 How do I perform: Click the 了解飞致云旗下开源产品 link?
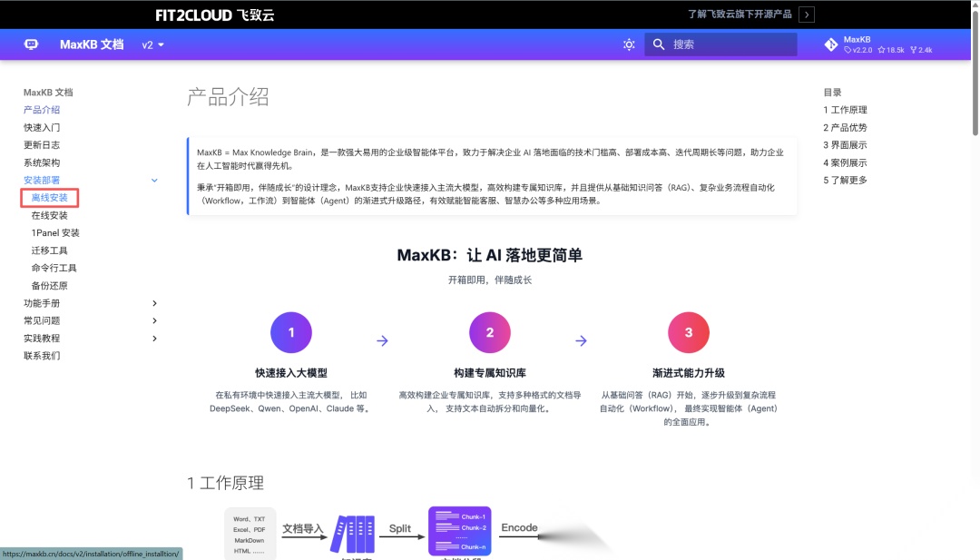(x=740, y=15)
